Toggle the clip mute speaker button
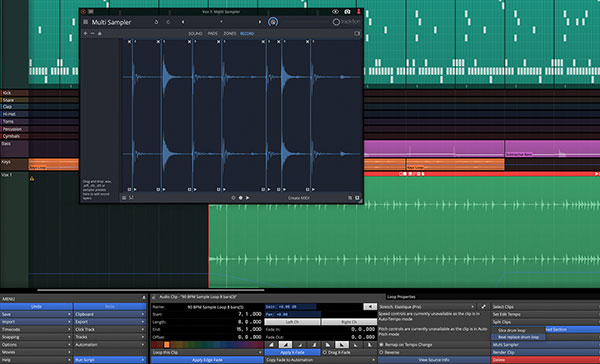Screen dimensions: 600x364 coord(370,307)
